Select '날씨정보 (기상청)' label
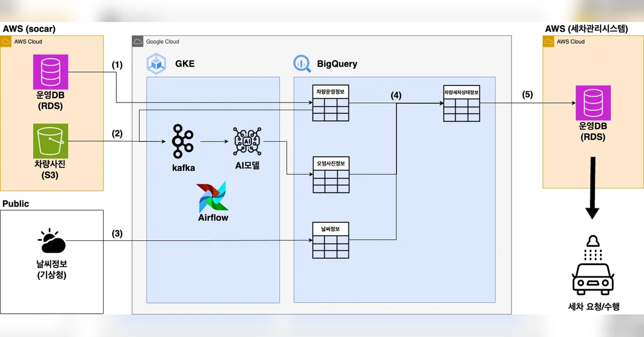The image size is (644, 337). click(52, 270)
